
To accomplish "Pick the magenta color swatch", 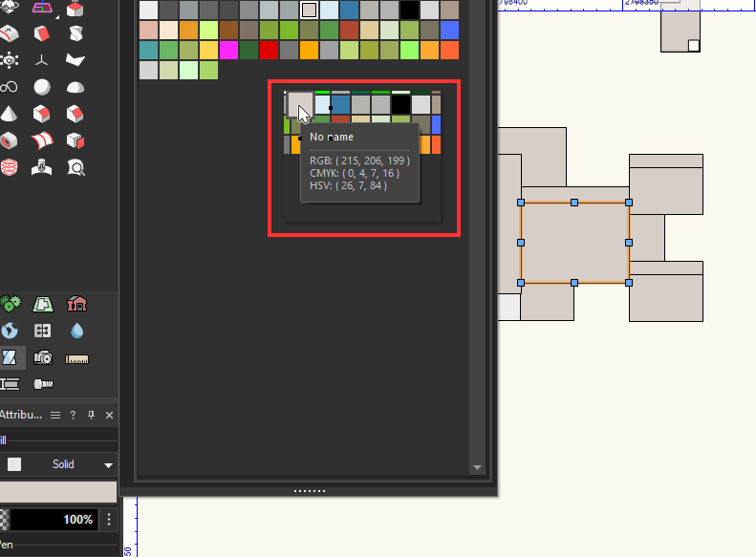I will [x=228, y=50].
